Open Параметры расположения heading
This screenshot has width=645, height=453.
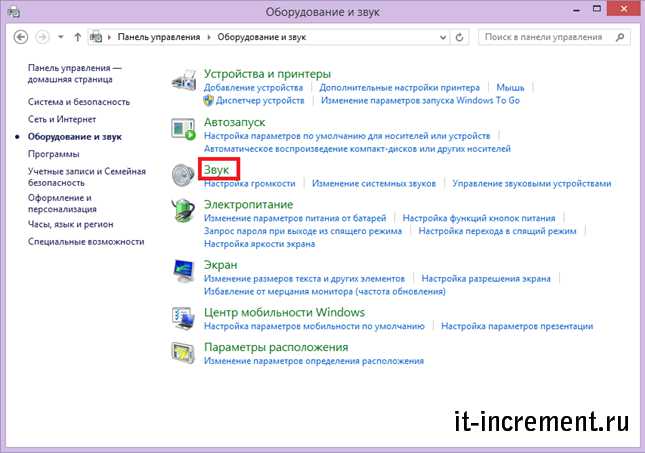click(276, 347)
